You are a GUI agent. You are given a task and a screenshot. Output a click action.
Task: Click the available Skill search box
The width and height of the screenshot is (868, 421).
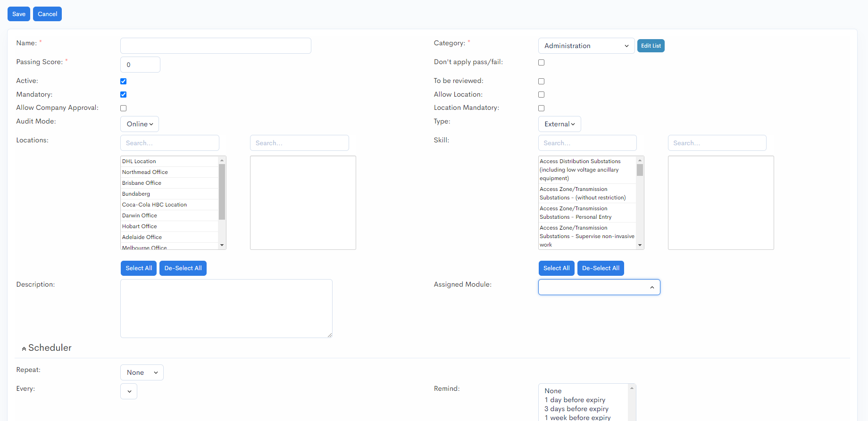587,143
